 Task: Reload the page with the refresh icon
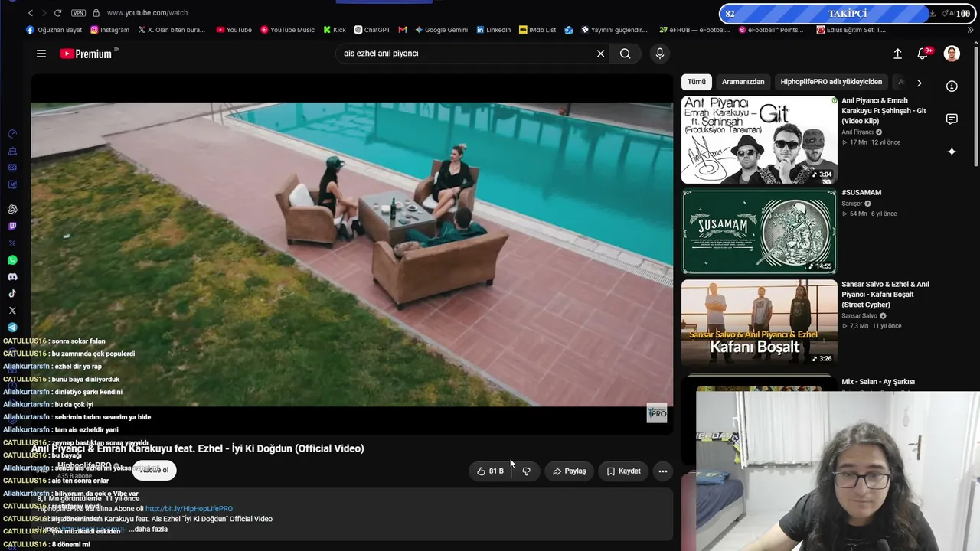click(x=57, y=13)
